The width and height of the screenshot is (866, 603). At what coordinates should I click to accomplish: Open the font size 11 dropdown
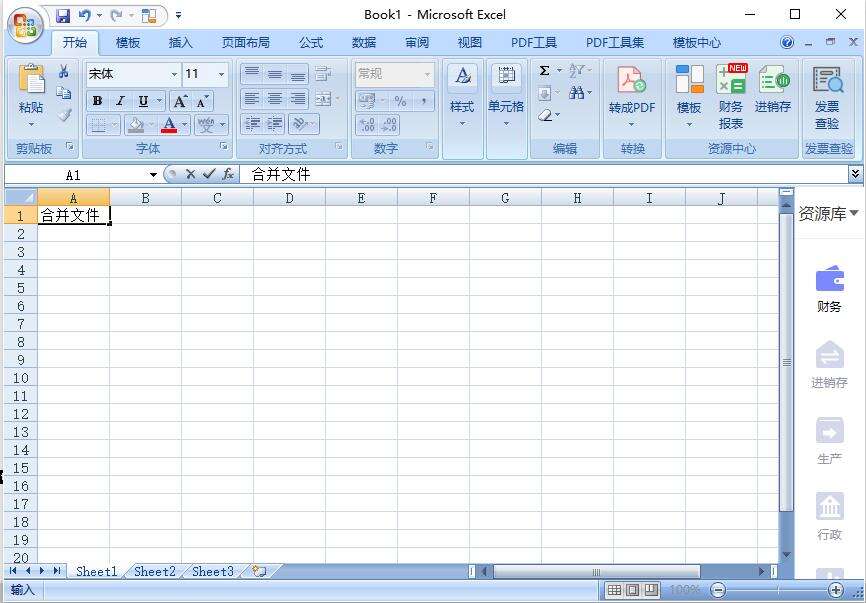pos(221,74)
